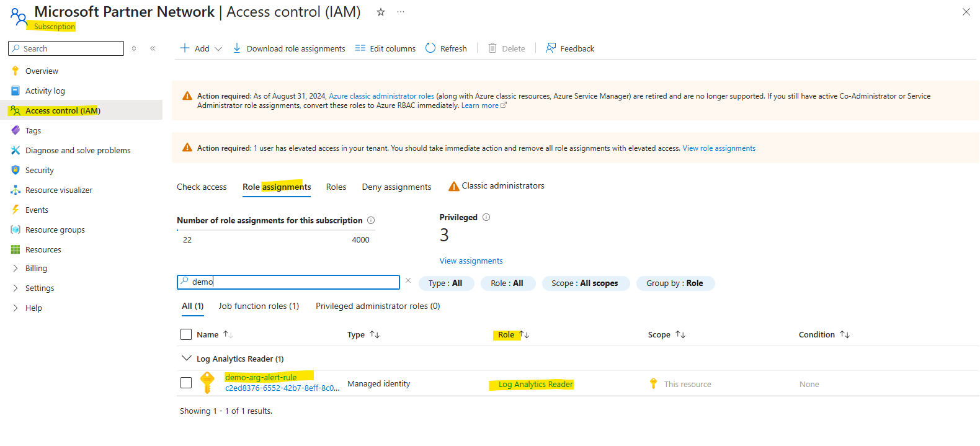Sort by the Name column
980x446 pixels.
click(214, 334)
